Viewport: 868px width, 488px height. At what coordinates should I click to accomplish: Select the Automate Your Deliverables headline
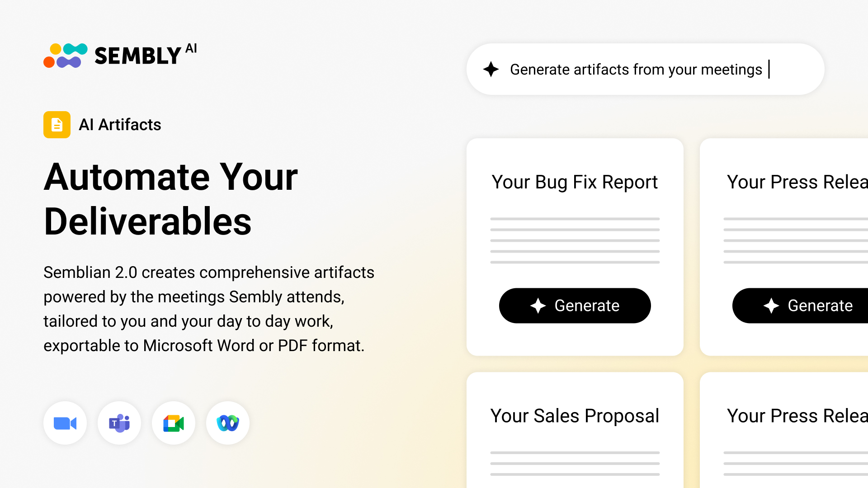170,199
